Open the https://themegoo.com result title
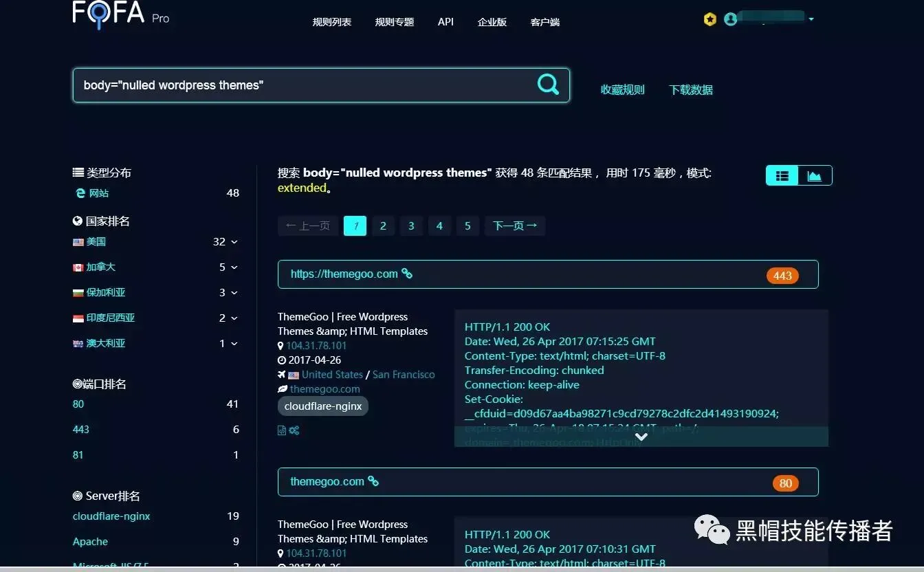This screenshot has width=924, height=572. click(x=344, y=274)
